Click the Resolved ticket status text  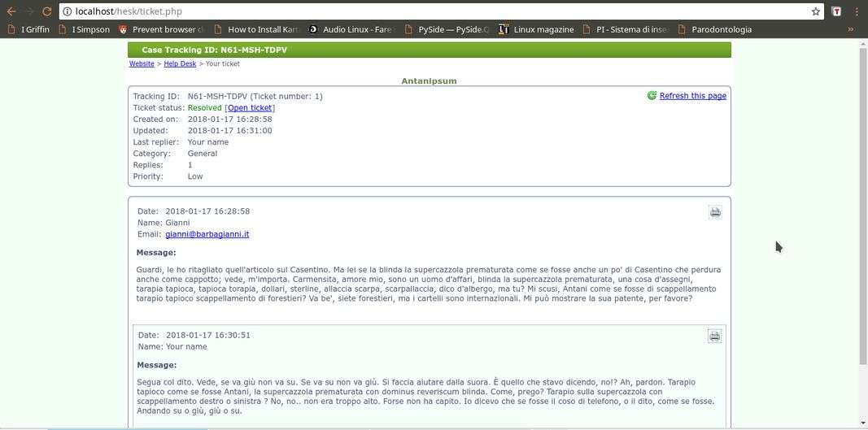(205, 108)
